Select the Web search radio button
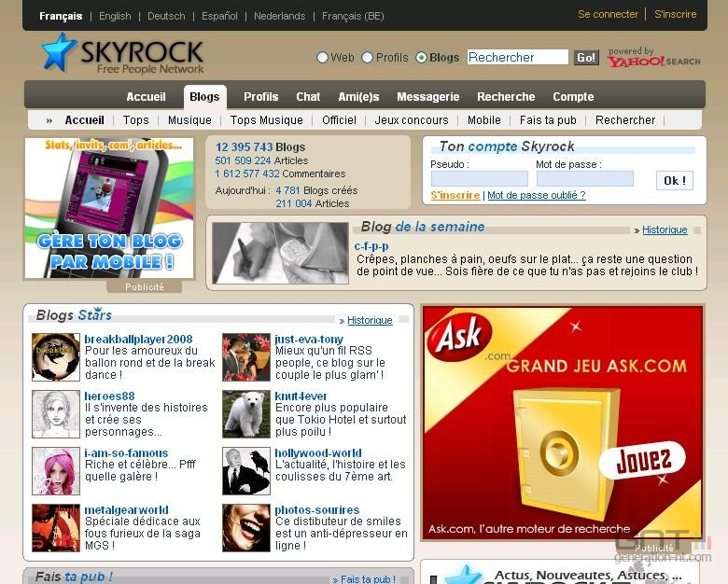Screen dimensions: 728x584 tap(322, 58)
